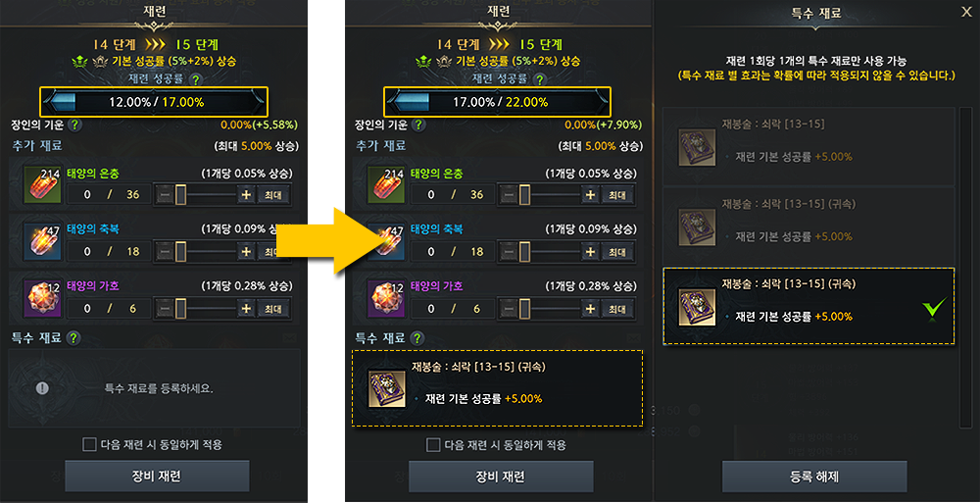Click 장비 재련 button in left panel

(x=157, y=477)
